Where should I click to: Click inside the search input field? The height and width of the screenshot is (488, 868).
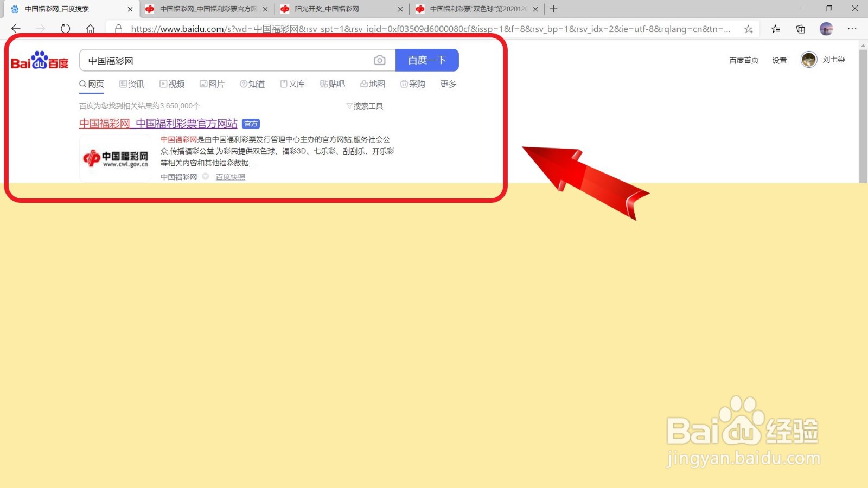coord(228,60)
